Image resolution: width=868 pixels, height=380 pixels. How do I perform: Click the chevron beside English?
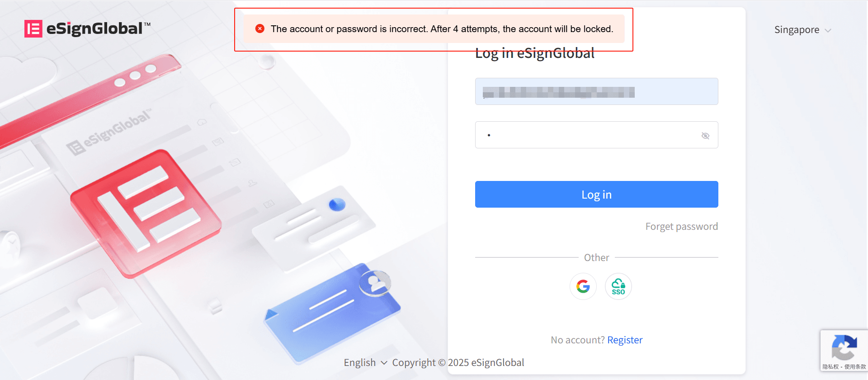coord(384,363)
